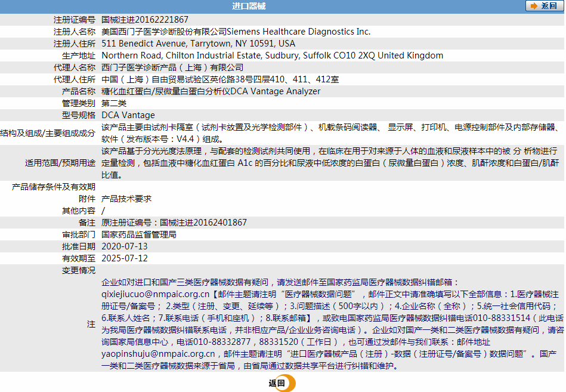
Task: Click approval date 2020-07-13
Action: point(125,246)
